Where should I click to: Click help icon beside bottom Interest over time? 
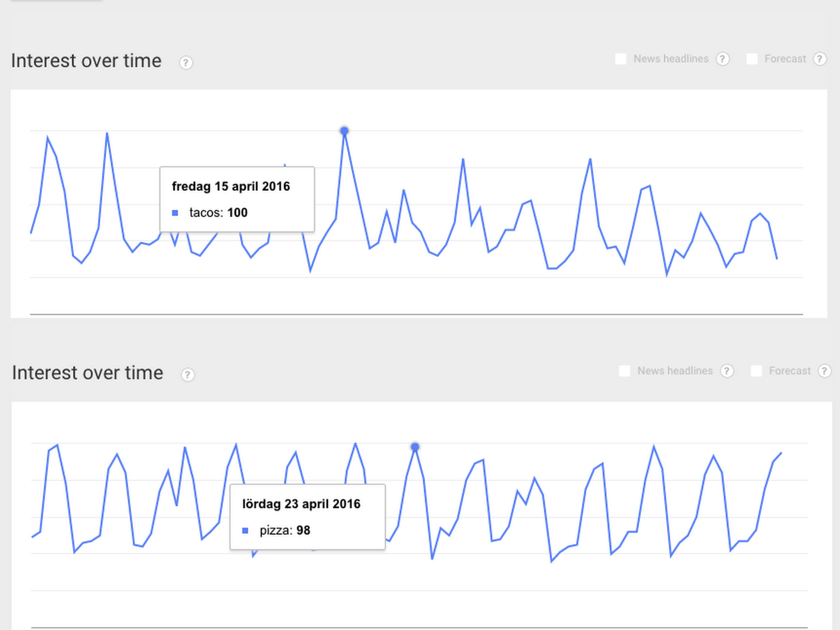188,375
